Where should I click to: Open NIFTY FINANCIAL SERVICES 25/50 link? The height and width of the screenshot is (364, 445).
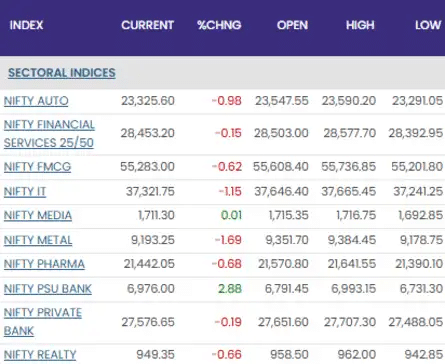(49, 134)
